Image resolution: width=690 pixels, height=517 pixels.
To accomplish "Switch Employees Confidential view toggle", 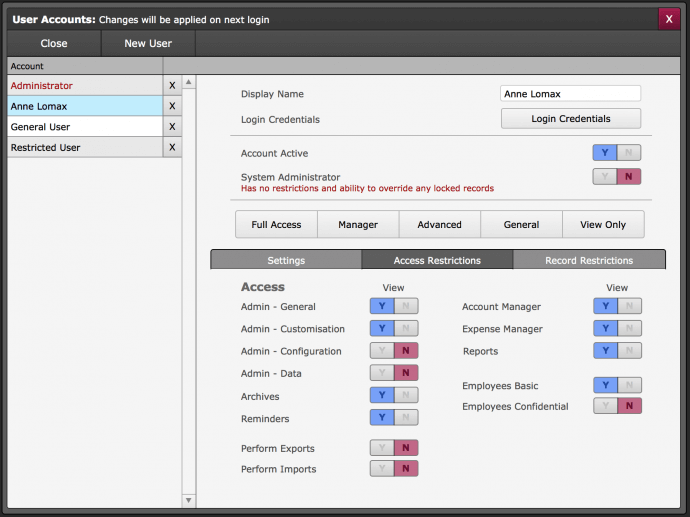I will (617, 406).
